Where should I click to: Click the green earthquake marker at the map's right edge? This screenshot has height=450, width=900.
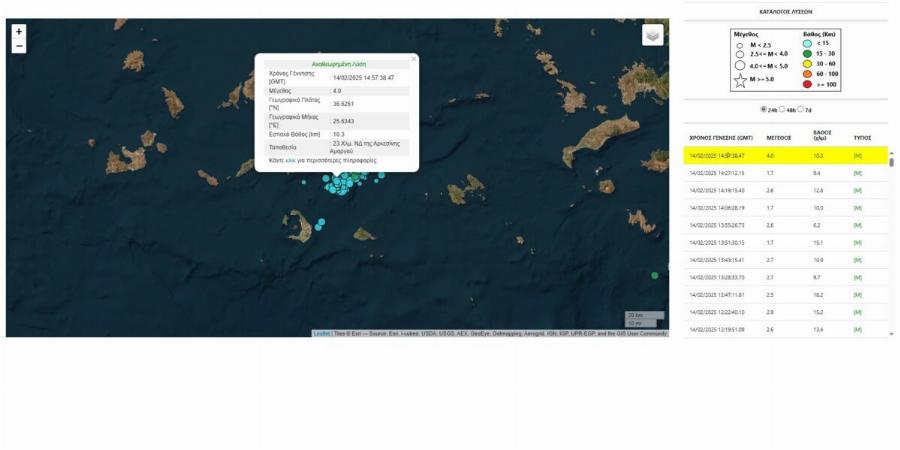click(x=654, y=276)
